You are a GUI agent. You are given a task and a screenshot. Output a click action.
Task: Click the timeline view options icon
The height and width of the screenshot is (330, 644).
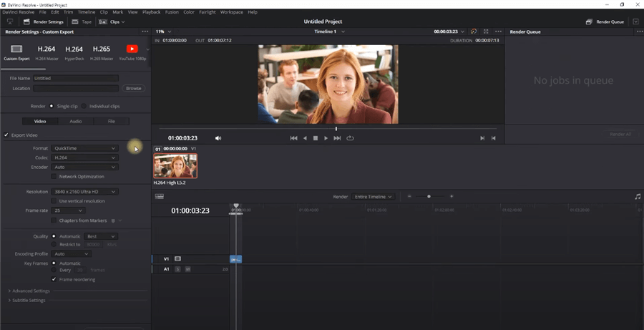(x=160, y=196)
